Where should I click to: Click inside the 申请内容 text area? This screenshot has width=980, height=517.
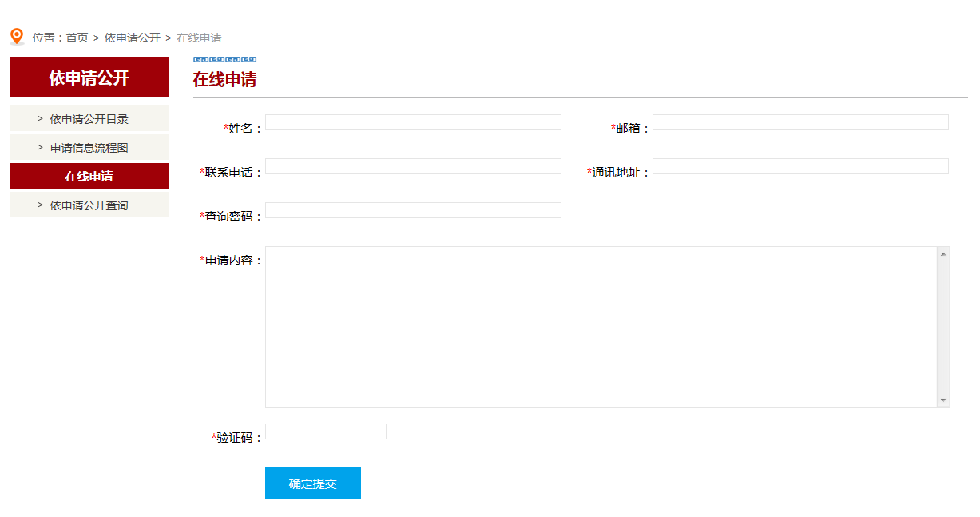coord(601,327)
